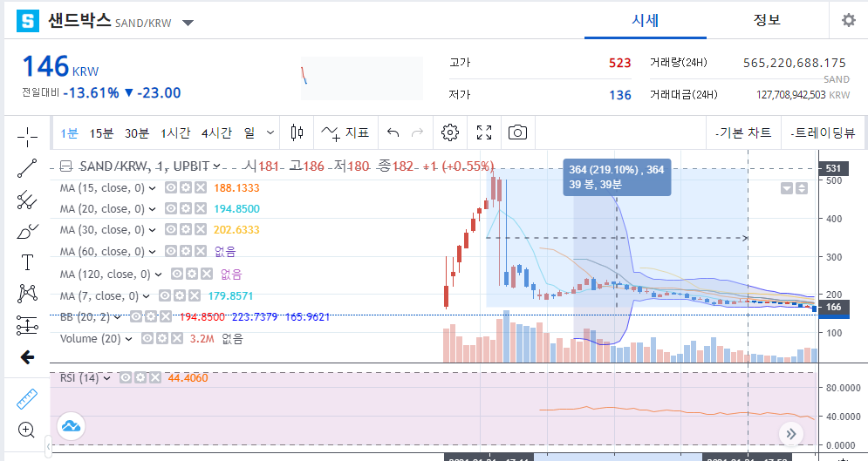Switch to the 시세 tab
The width and height of the screenshot is (868, 461).
coord(646,20)
